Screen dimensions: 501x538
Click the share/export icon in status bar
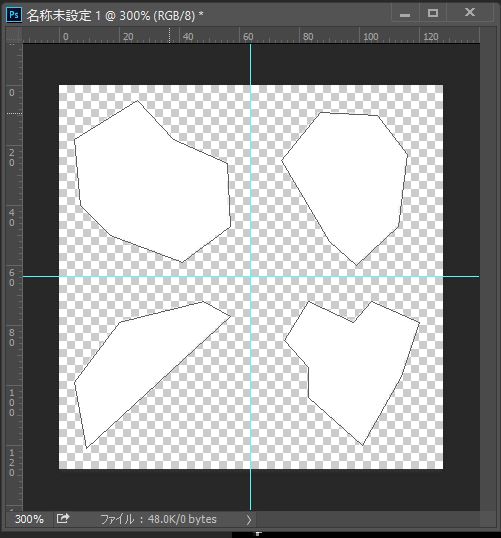(x=63, y=518)
